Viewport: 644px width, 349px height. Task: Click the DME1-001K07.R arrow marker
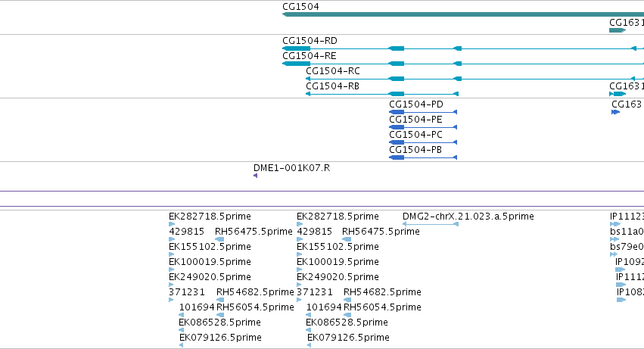256,176
